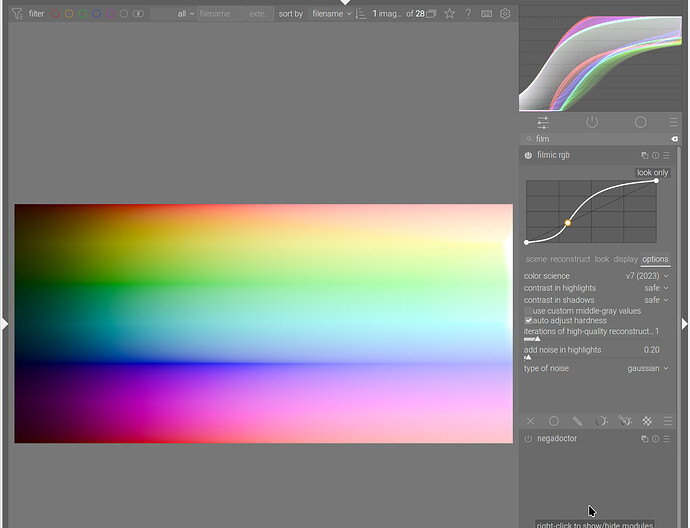Click the star overlays icon
This screenshot has height=528, width=690.
point(449,14)
